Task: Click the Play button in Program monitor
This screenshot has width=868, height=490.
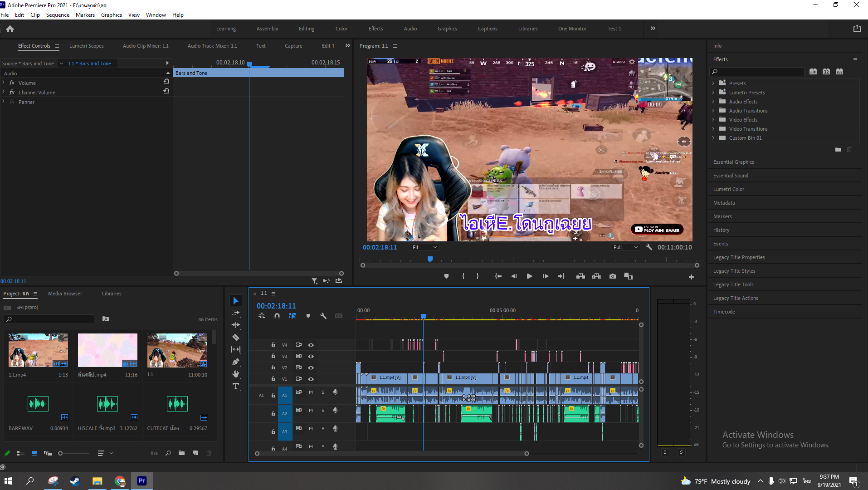Action: tap(529, 276)
